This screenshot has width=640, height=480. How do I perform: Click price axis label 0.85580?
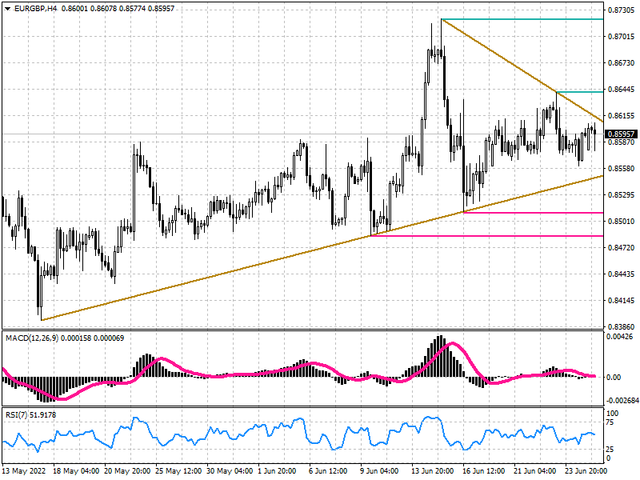click(621, 169)
